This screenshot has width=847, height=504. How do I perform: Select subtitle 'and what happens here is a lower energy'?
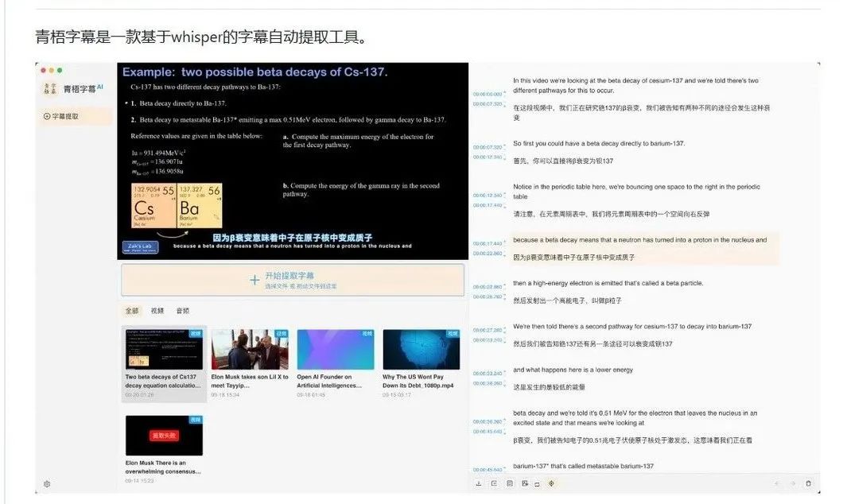[x=573, y=370]
